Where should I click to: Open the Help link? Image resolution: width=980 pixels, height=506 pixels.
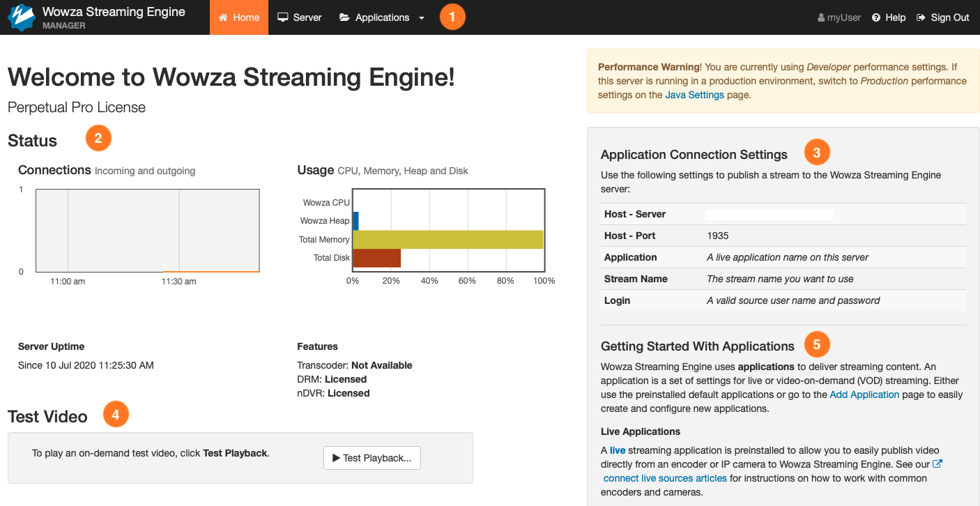pos(889,17)
